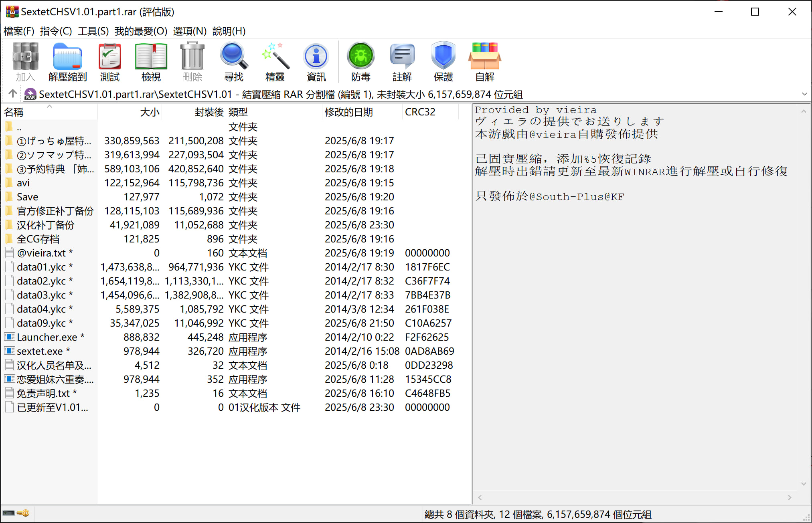
Task: Sort files by Name (名稱) column header
Action: pos(14,112)
